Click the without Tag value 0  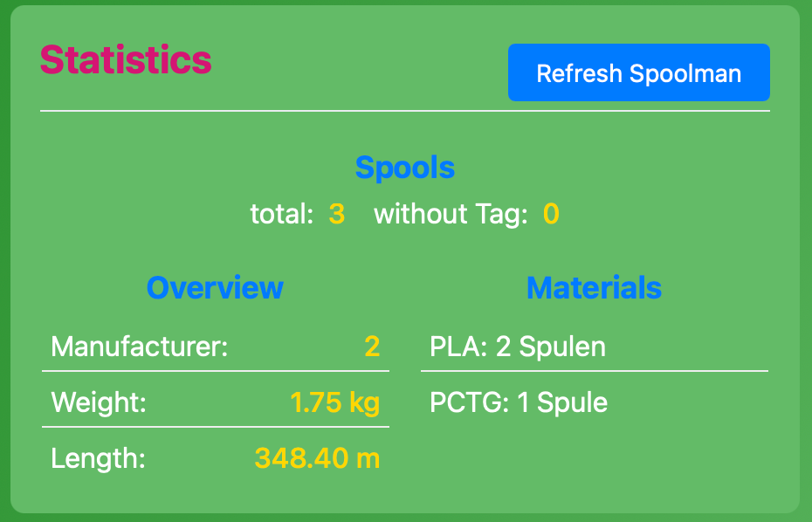pyautogui.click(x=551, y=214)
